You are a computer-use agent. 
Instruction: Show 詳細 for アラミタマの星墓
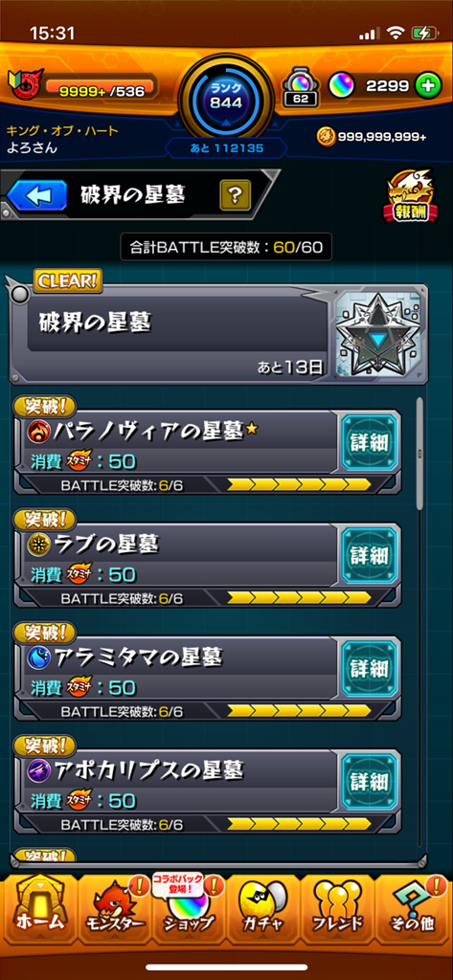(x=369, y=667)
